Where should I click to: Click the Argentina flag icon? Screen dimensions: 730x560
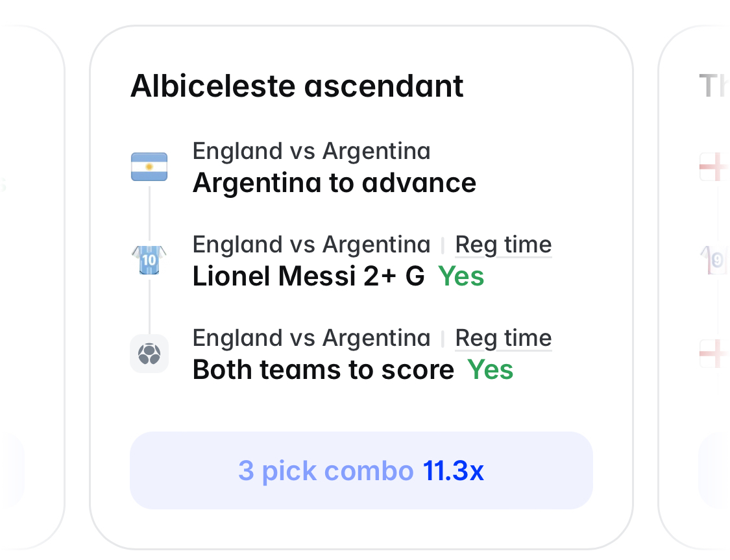coord(149,167)
